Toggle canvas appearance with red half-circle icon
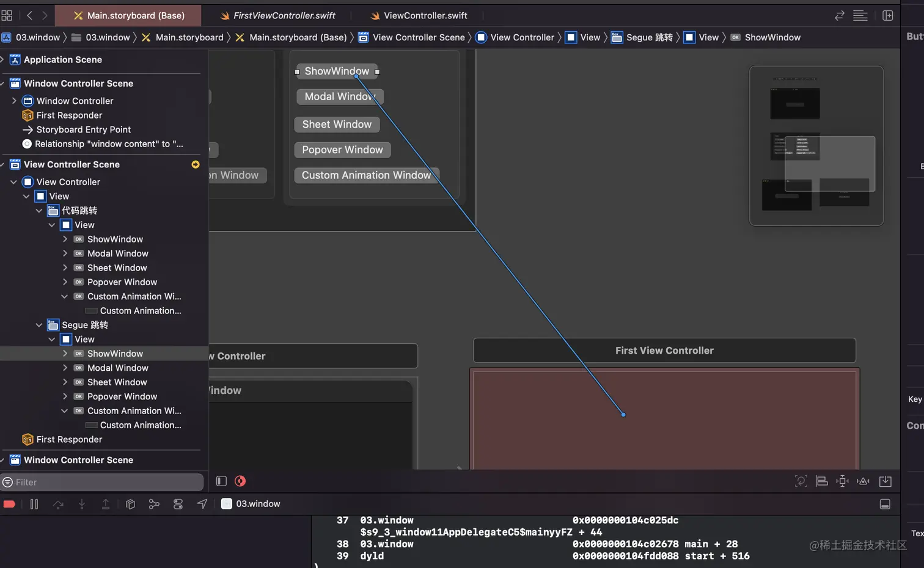This screenshot has width=924, height=568. point(240,481)
